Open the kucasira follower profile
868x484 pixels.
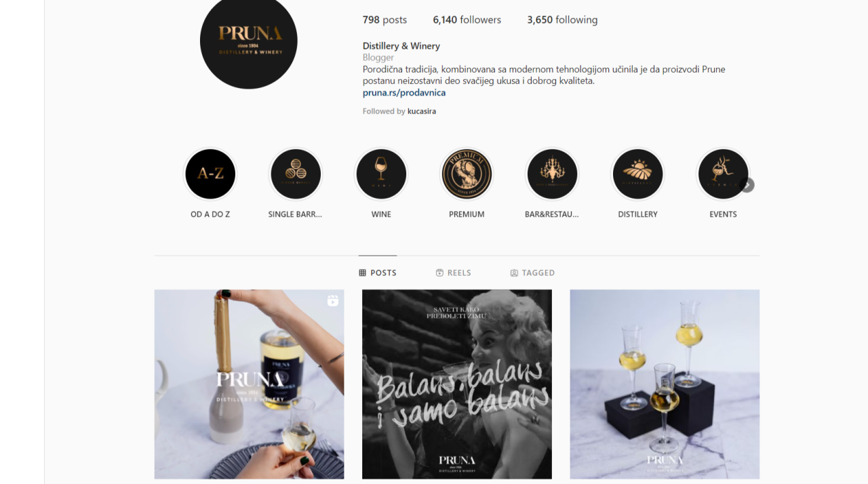(x=422, y=111)
